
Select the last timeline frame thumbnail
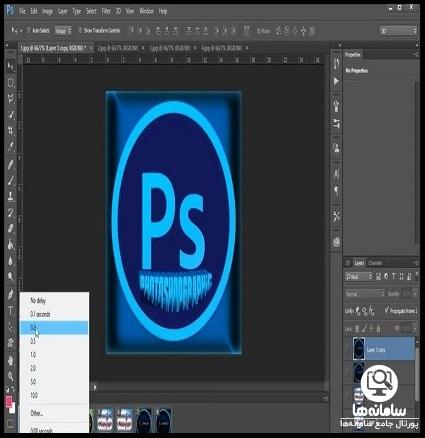(x=164, y=421)
